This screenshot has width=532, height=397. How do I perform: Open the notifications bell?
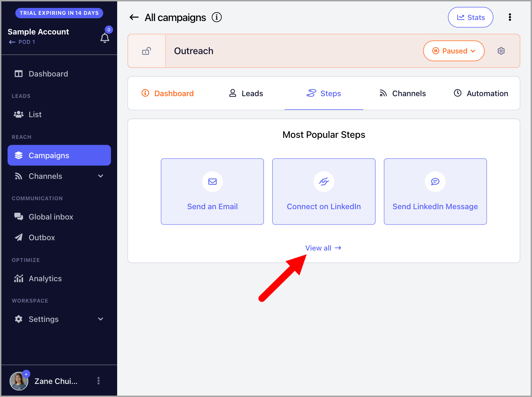105,38
